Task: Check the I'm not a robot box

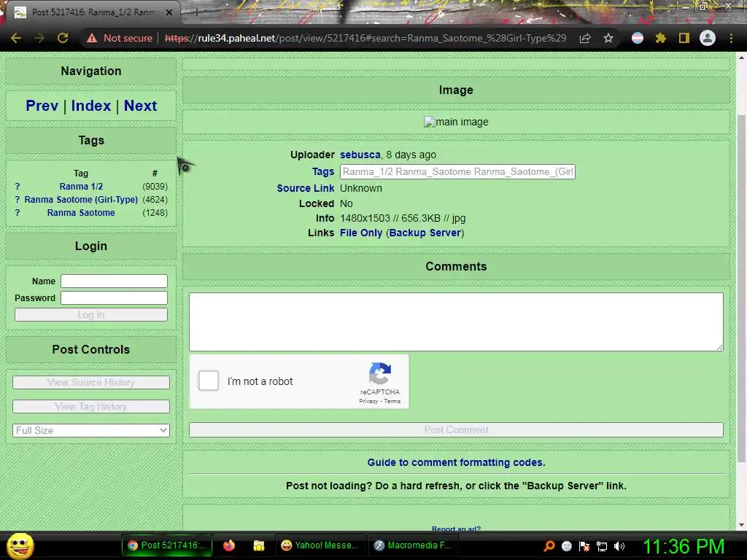Action: click(208, 381)
